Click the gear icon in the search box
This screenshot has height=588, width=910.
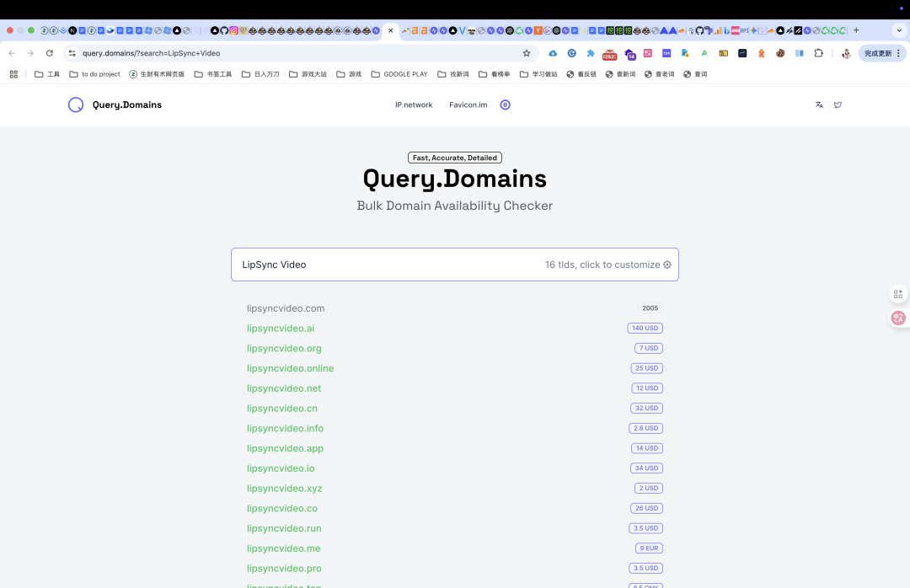pyautogui.click(x=667, y=265)
